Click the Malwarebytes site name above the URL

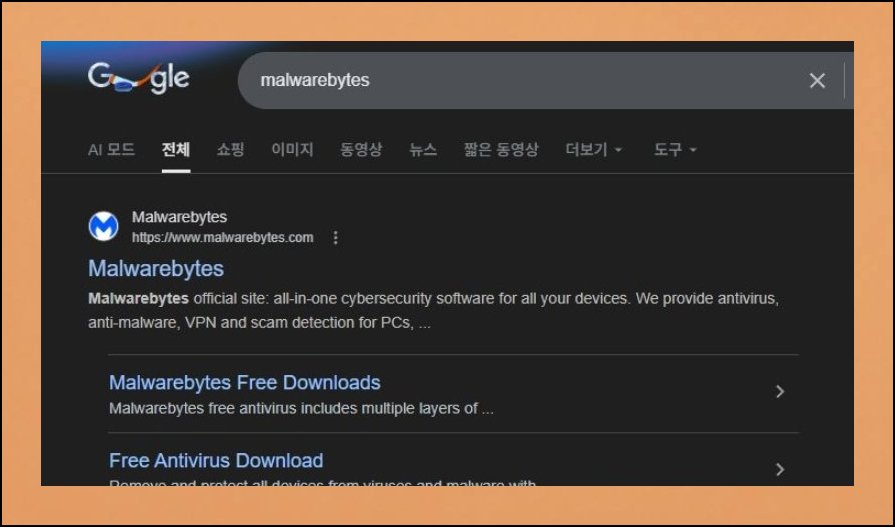point(179,217)
